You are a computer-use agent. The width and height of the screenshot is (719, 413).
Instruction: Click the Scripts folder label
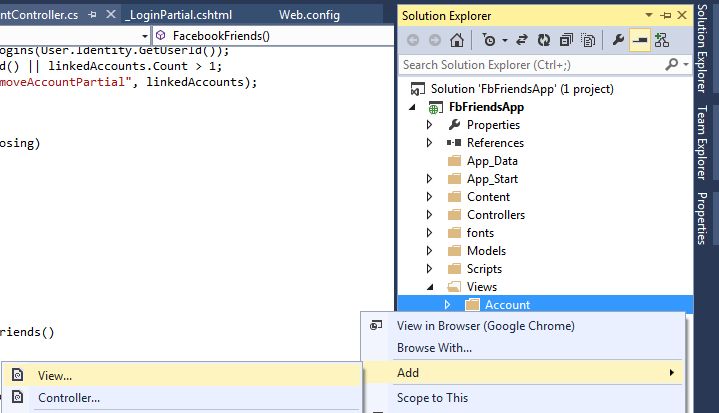tap(484, 269)
